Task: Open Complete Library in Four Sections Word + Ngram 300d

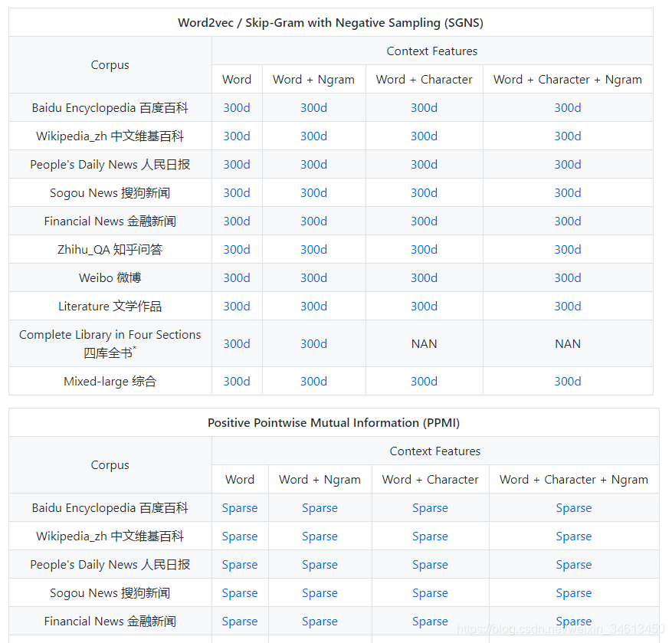Action: click(x=313, y=344)
